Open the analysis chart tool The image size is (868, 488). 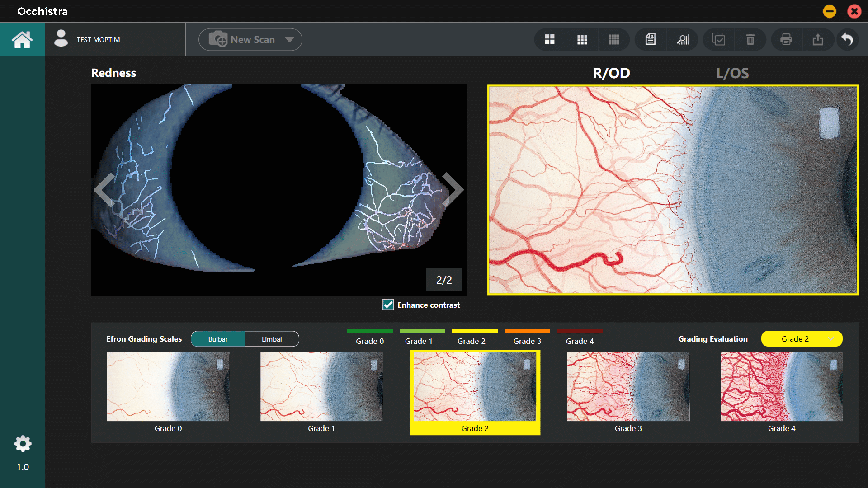pyautogui.click(x=683, y=40)
